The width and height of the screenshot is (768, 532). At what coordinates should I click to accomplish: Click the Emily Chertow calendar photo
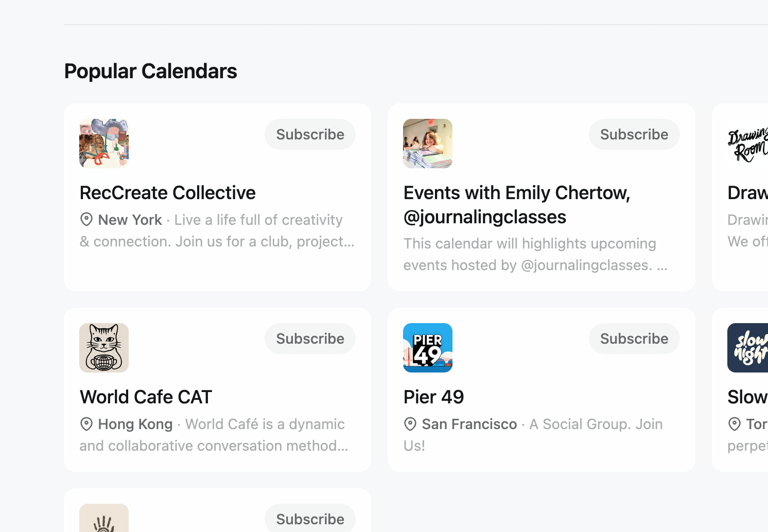click(428, 144)
